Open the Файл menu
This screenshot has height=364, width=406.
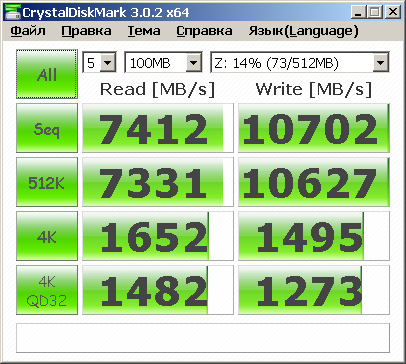(x=28, y=31)
